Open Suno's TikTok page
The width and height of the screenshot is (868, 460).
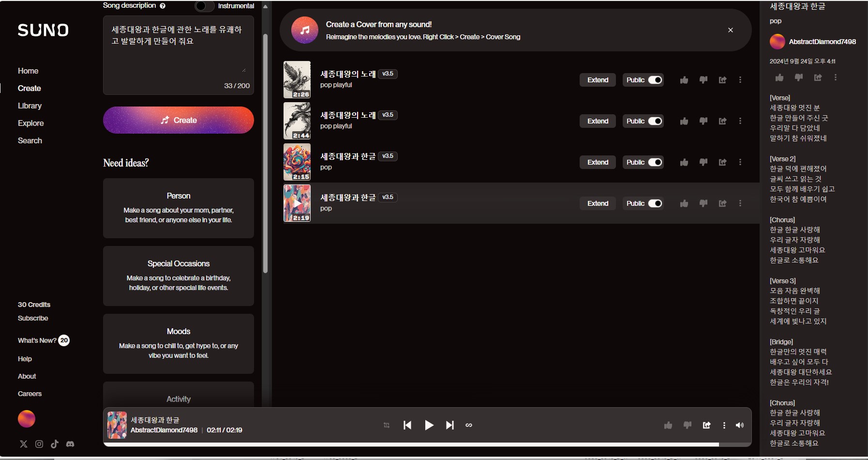coord(55,444)
